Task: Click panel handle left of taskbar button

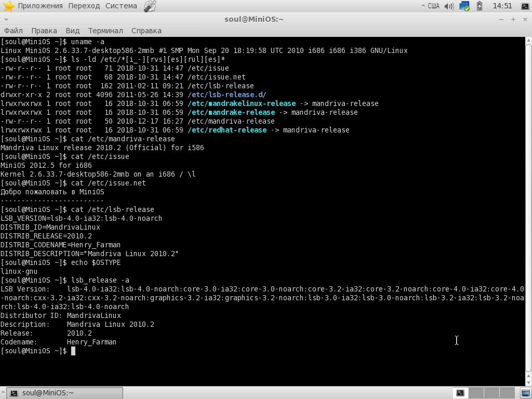Action: click(3, 393)
